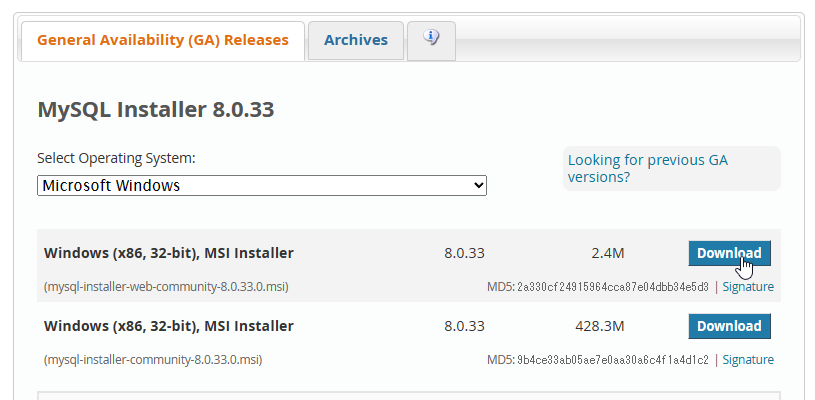Click the MSI Installer title in the 428.3M row
This screenshot has width=815, height=400.
pos(169,326)
